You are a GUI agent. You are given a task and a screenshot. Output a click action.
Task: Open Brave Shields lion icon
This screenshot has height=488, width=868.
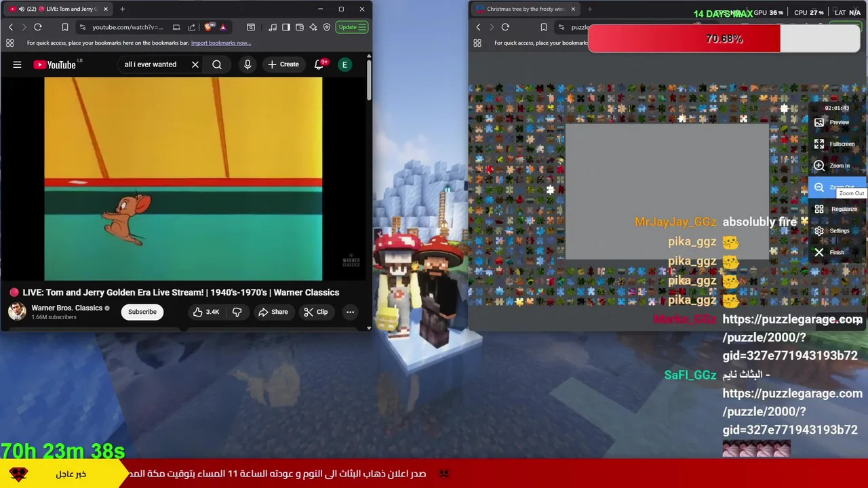(x=208, y=27)
